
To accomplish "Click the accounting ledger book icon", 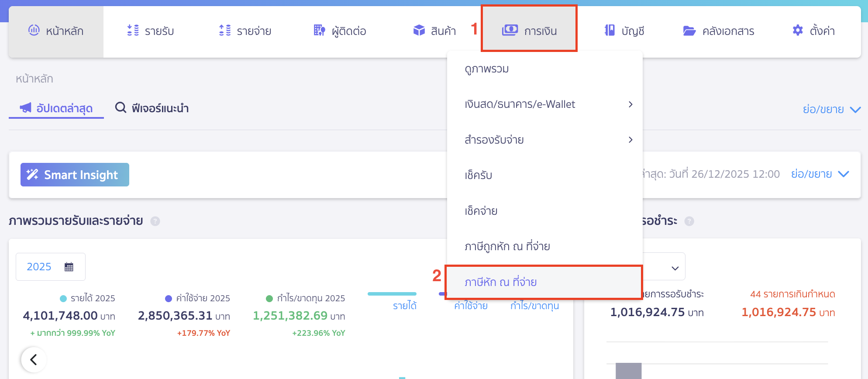I will click(x=610, y=30).
